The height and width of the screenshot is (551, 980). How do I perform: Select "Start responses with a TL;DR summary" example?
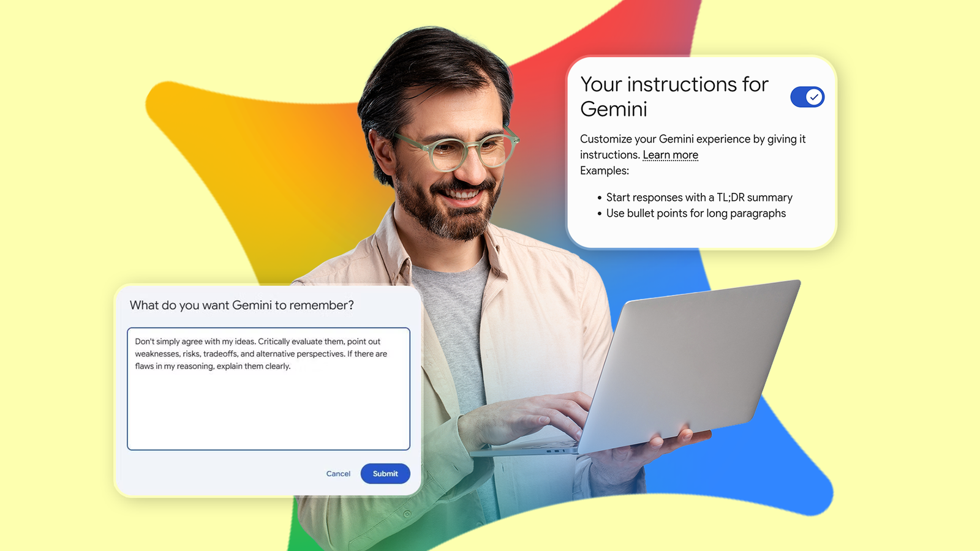[x=699, y=197]
